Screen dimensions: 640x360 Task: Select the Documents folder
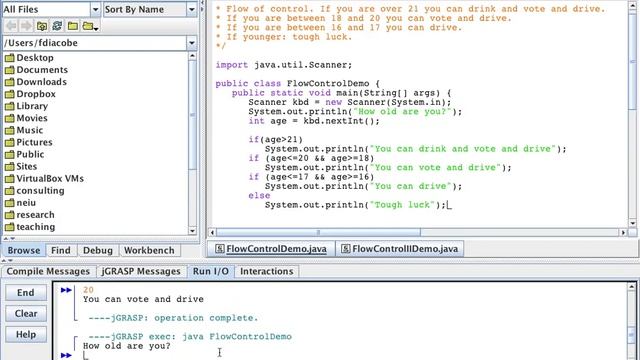point(42,70)
